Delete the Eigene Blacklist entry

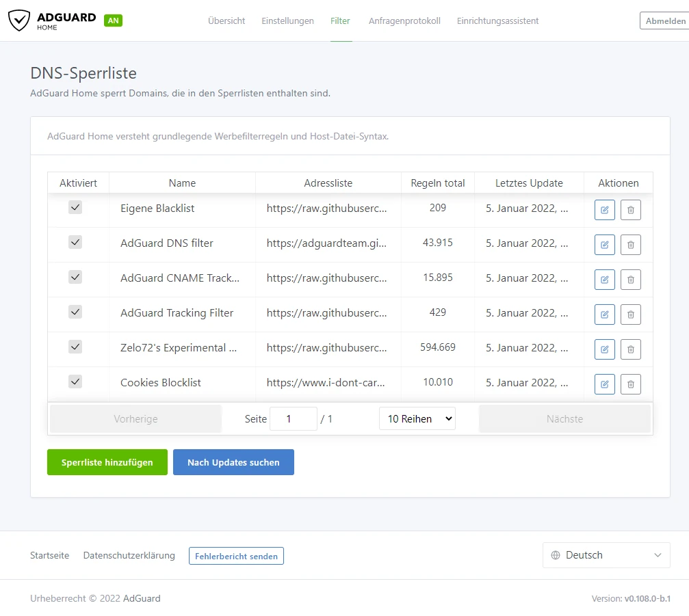[631, 210]
